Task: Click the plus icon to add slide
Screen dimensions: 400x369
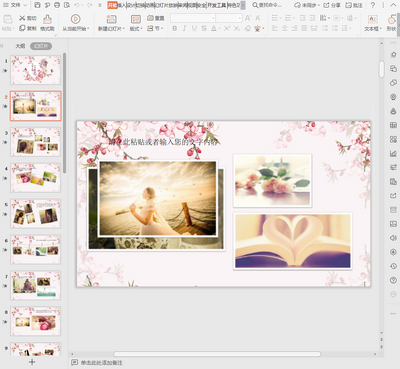Action: [x=32, y=362]
